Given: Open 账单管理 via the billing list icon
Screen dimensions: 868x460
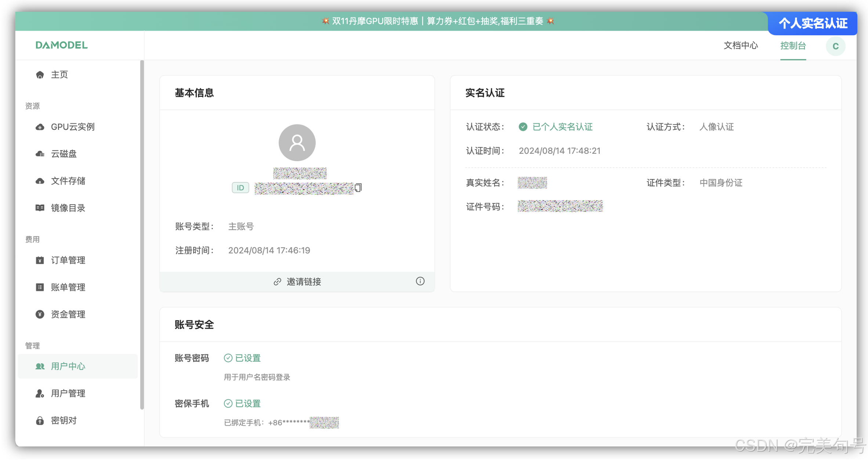Looking at the screenshot, I should [x=40, y=287].
